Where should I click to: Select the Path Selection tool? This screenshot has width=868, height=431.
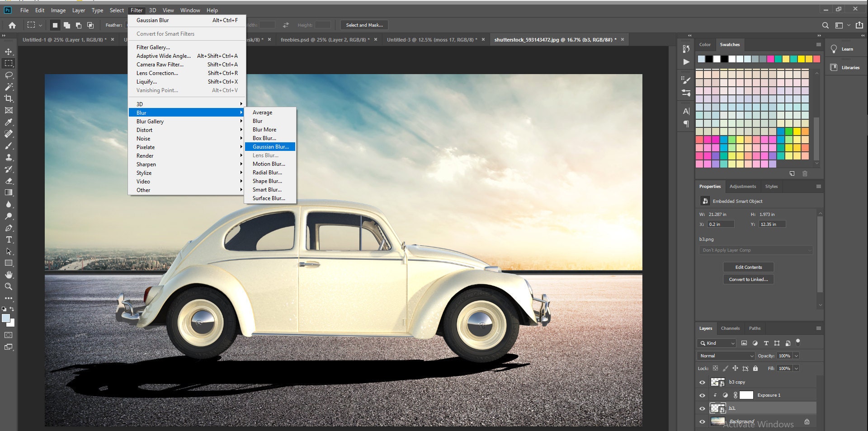point(9,251)
